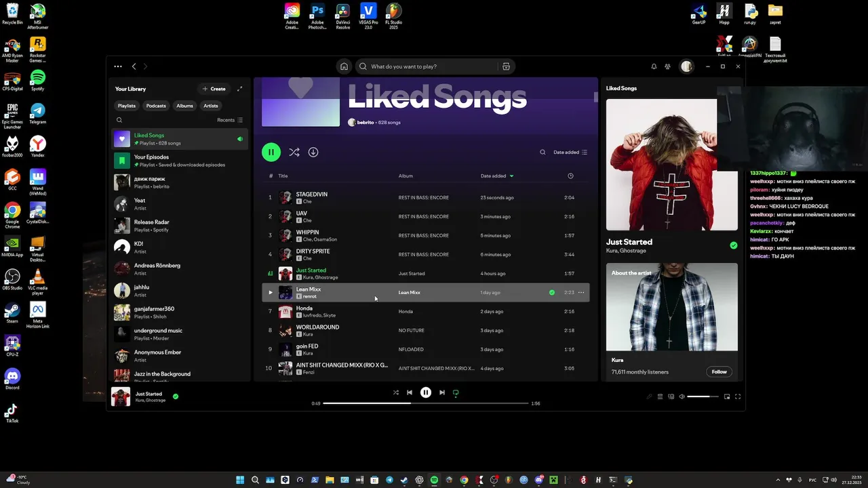
Task: Click the search icon under the library filter chips
Action: 119,120
